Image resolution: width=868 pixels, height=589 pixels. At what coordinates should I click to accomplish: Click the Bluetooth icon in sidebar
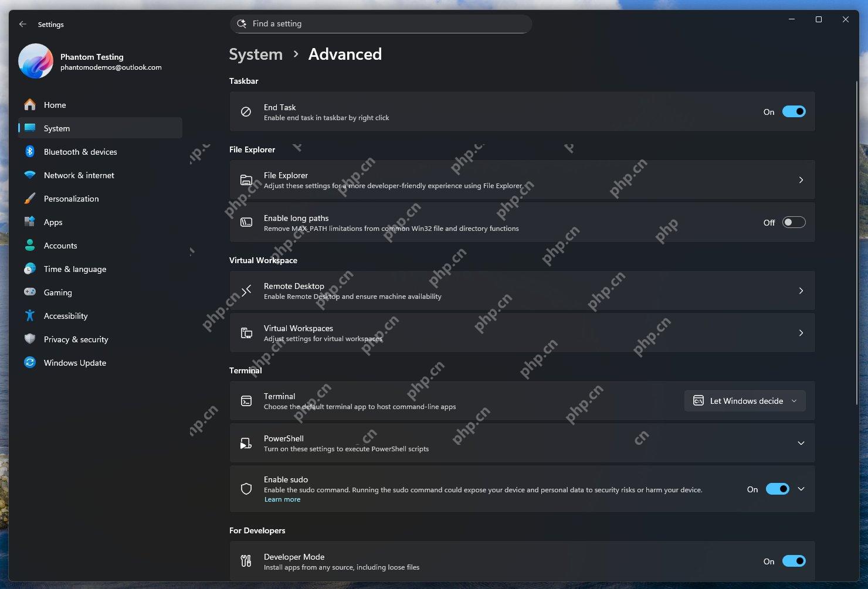tap(30, 152)
